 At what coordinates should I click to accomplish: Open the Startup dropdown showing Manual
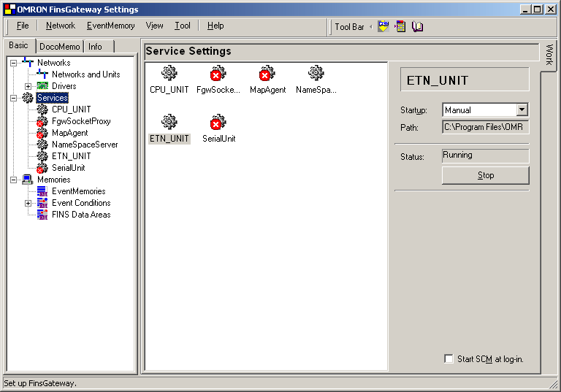coord(522,109)
